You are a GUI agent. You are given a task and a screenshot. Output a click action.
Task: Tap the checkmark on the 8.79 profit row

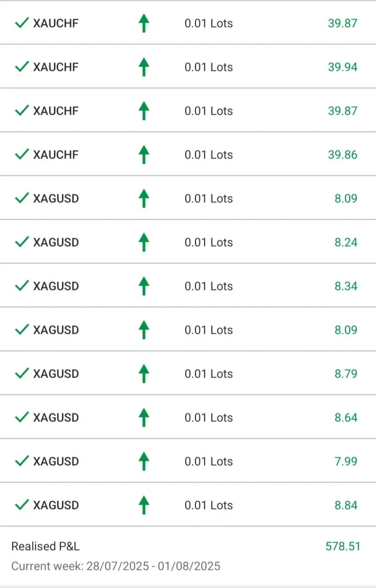22,374
